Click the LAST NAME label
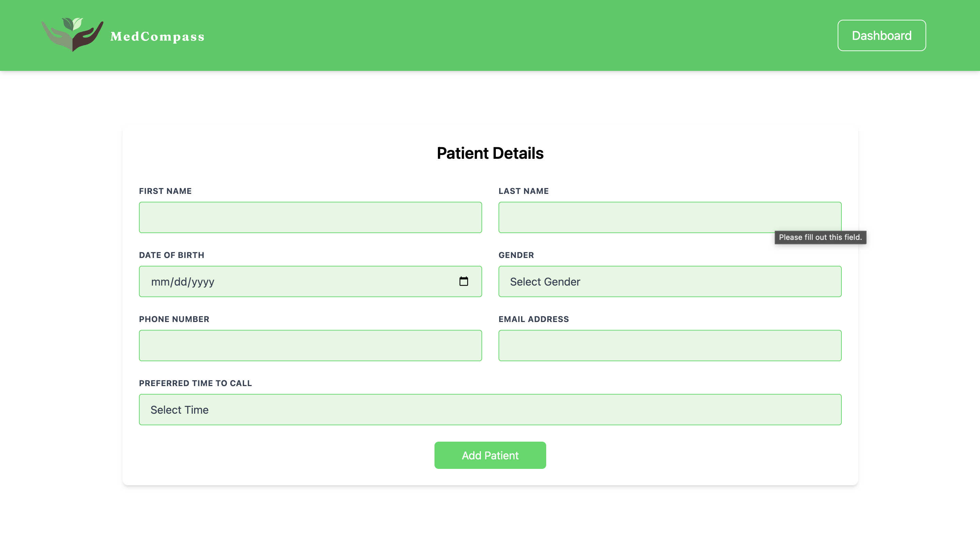Viewport: 980px width, 535px height. [523, 191]
